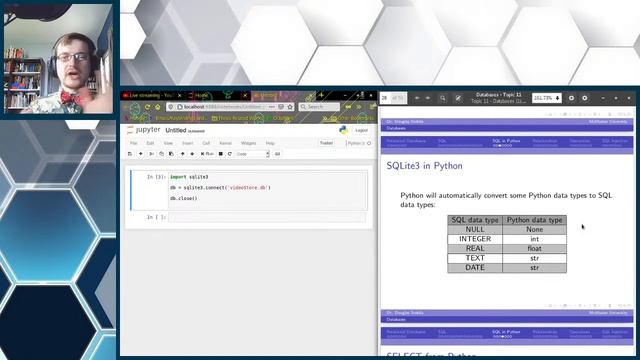Cut the selected cell with the scissors icon
The height and width of the screenshot is (360, 640).
151,154
